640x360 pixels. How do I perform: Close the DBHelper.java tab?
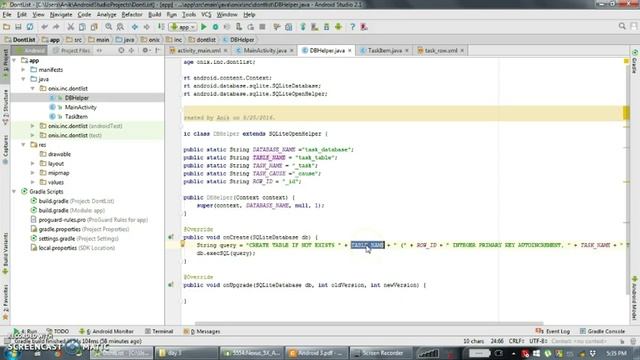click(x=350, y=51)
